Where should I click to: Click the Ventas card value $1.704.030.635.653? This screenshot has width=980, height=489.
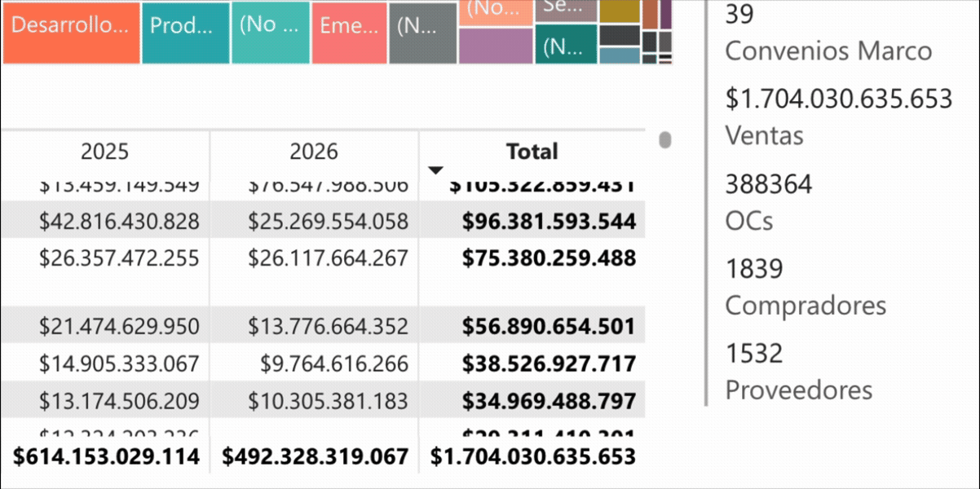(839, 99)
